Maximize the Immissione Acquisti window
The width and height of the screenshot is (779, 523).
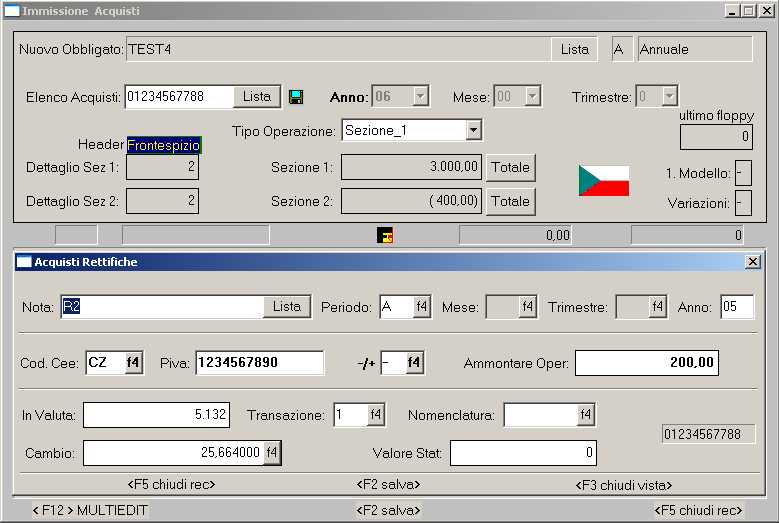pos(749,10)
